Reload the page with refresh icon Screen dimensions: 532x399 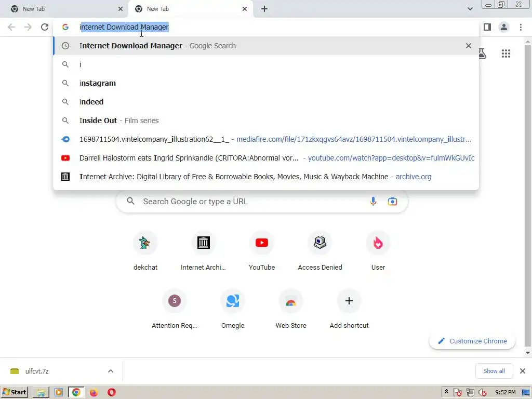(x=45, y=27)
